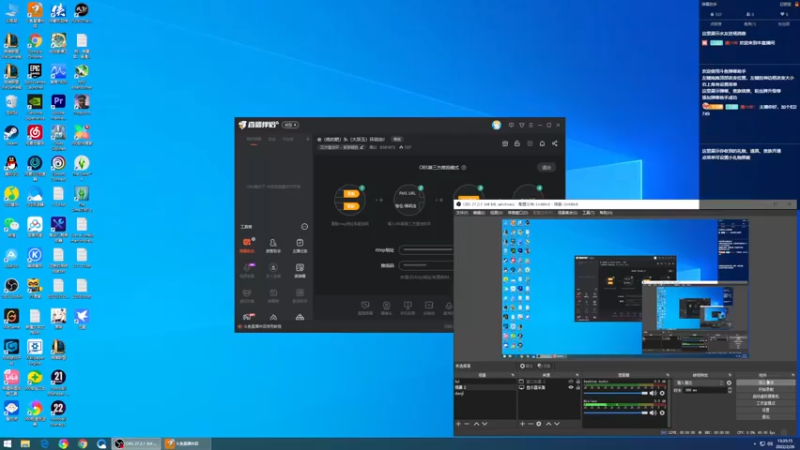Toggle visibility eye of second OBS source
This screenshot has height=450, width=800.
[x=571, y=387]
